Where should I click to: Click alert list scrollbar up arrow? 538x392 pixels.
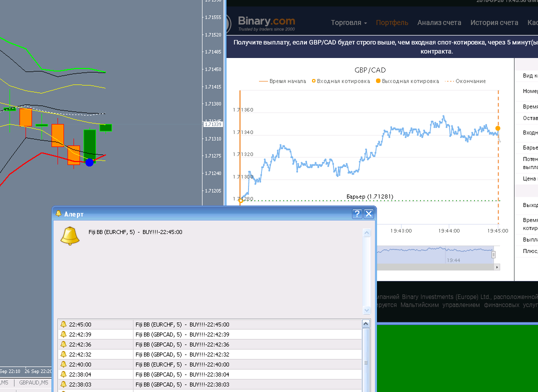(x=366, y=323)
